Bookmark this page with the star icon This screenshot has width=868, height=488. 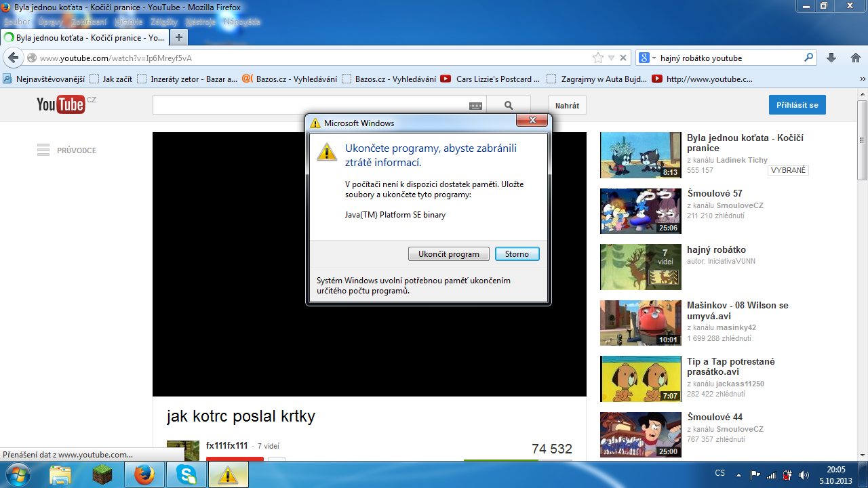point(597,58)
